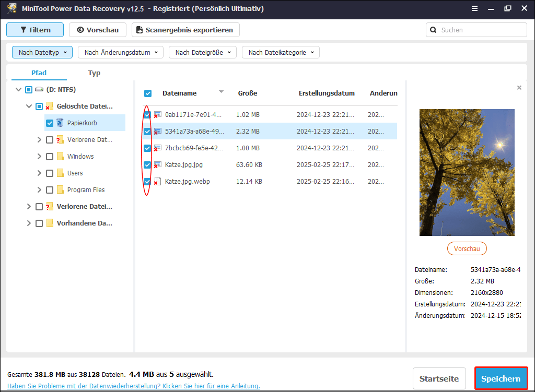The image size is (535, 392).
Task: Sort by the Änderungsdatum column header
Action: tap(383, 93)
